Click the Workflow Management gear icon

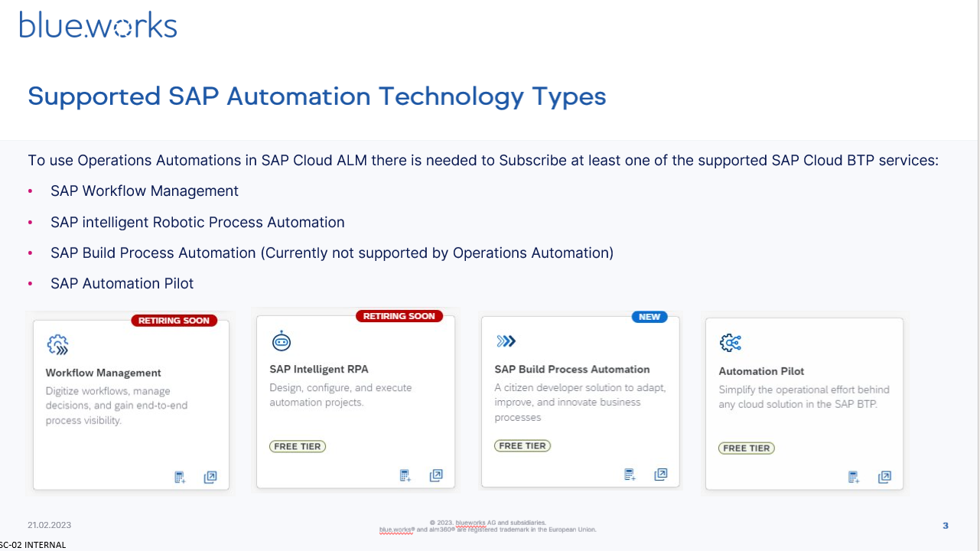57,345
